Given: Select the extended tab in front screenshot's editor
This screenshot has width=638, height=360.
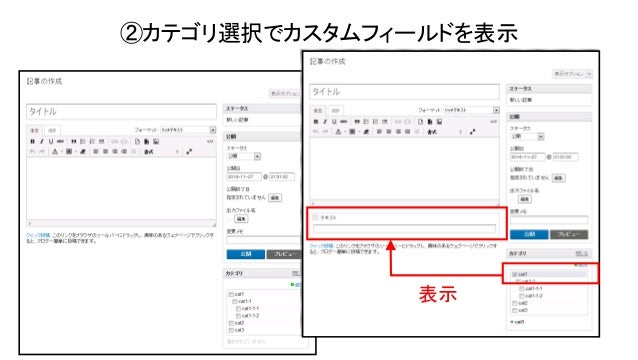Looking at the screenshot, I should click(x=335, y=111).
